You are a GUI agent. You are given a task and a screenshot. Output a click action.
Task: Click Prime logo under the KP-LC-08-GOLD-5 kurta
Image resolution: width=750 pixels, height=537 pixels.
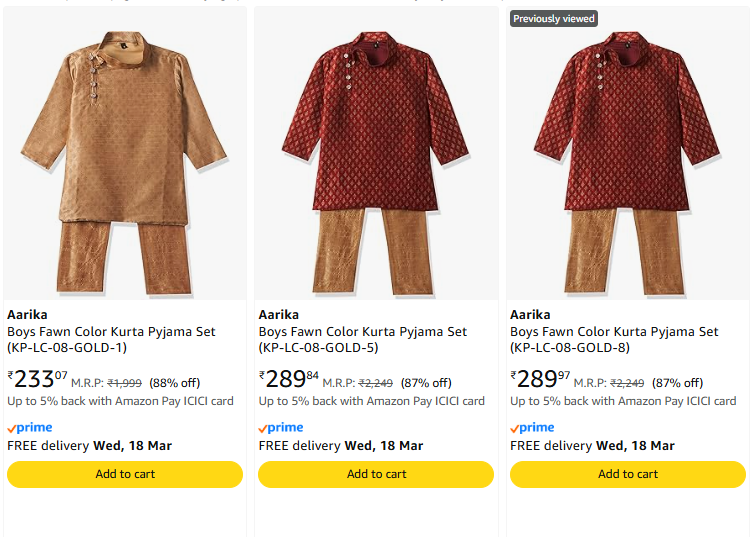(281, 427)
